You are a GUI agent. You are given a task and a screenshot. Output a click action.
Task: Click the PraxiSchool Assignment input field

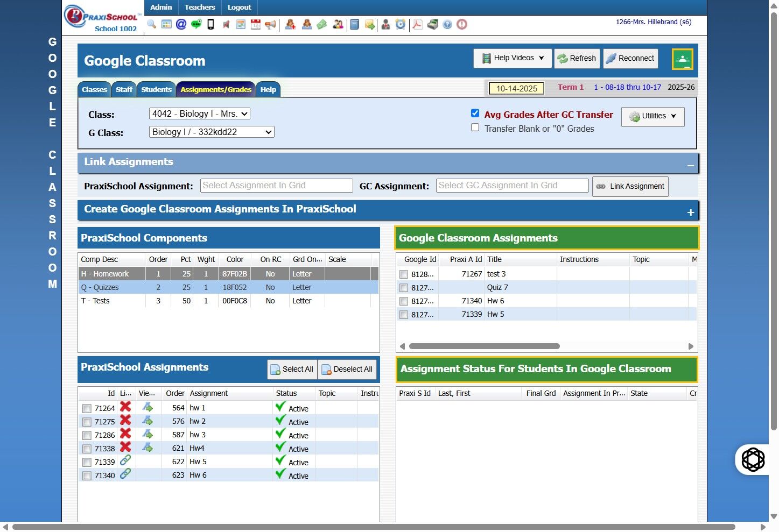276,186
